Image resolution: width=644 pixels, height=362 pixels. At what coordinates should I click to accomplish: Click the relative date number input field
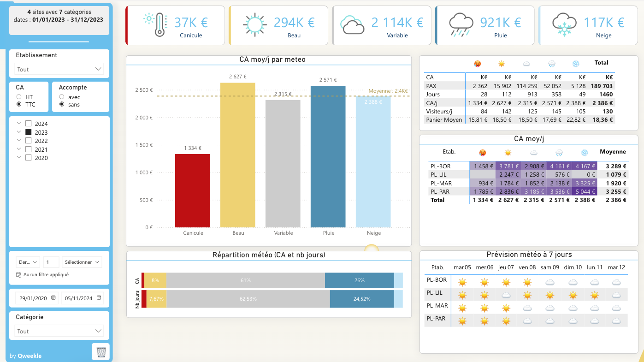pos(51,262)
